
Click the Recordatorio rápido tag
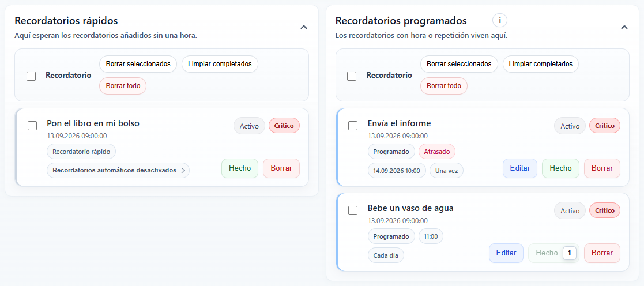[81, 151]
